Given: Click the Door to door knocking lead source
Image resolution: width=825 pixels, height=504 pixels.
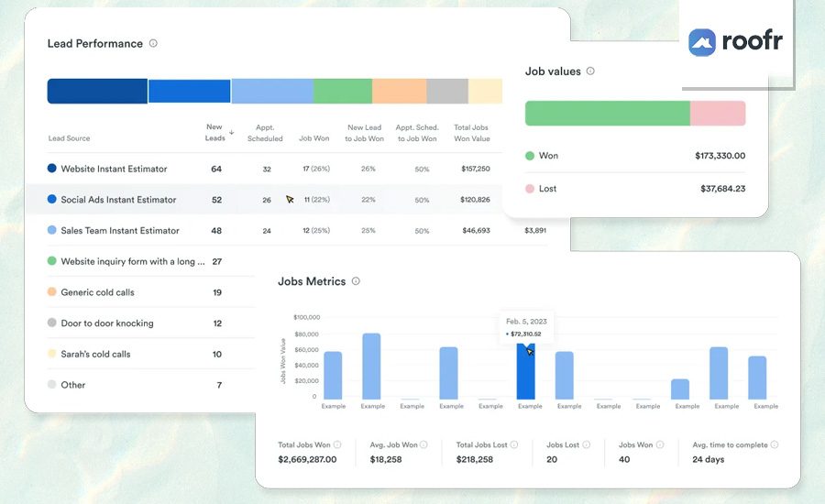Looking at the screenshot, I should coord(107,323).
